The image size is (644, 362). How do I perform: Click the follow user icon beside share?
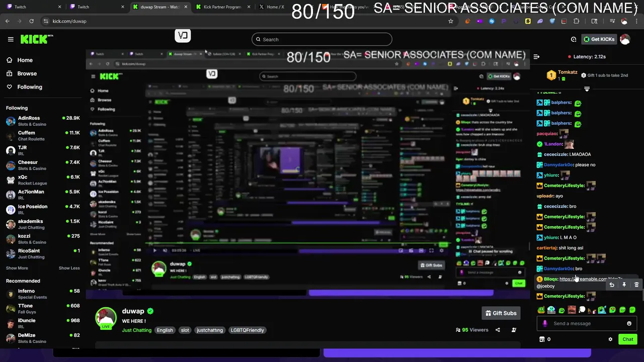514,330
